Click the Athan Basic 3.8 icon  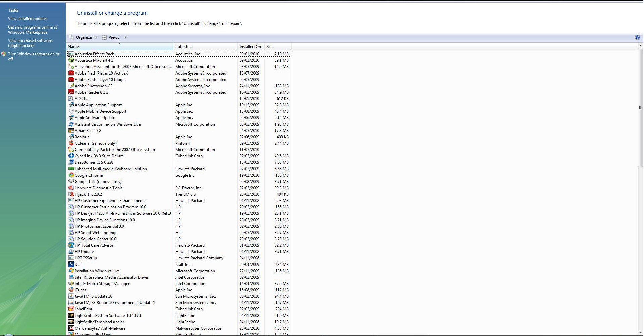pyautogui.click(x=71, y=131)
